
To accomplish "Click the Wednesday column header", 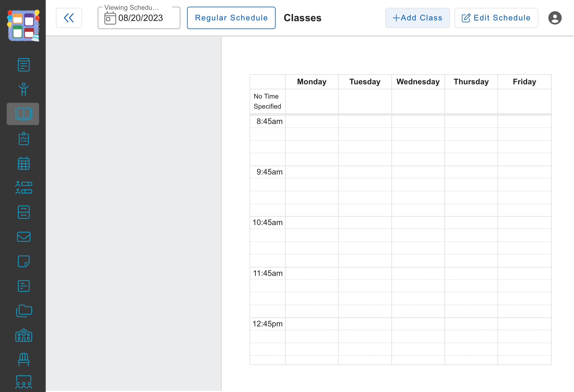I will tap(418, 82).
